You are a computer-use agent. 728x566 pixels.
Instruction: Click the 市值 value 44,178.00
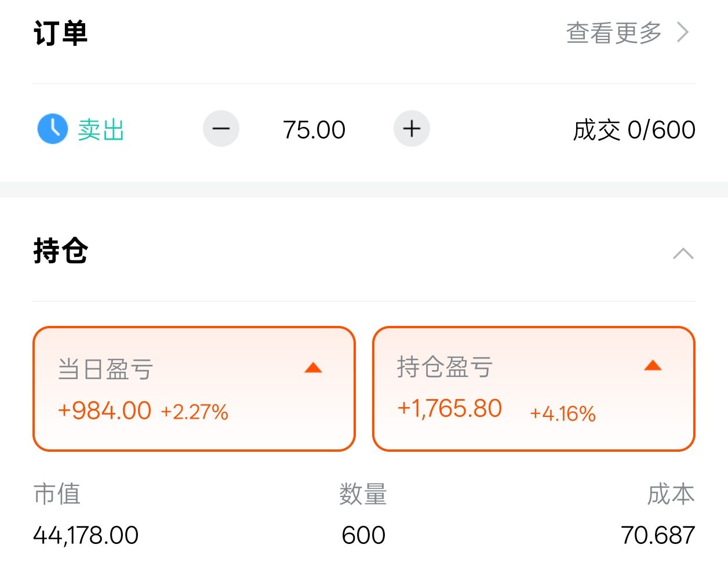pos(86,535)
